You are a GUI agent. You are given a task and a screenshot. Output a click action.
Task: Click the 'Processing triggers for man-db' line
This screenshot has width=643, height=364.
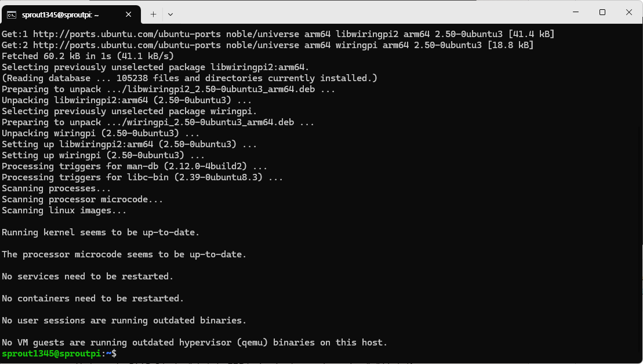click(133, 166)
